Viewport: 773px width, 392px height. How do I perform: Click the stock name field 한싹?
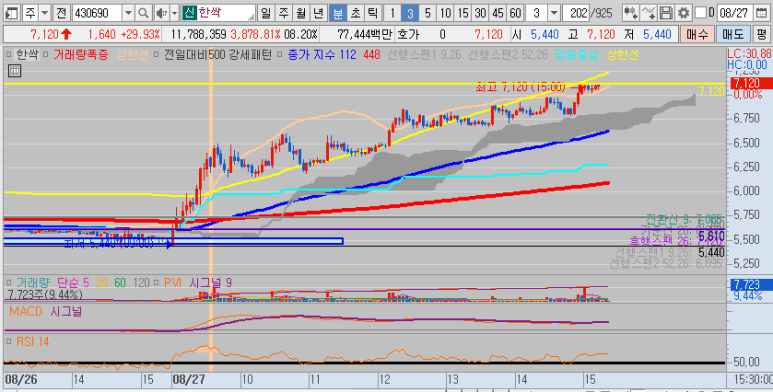[226, 13]
